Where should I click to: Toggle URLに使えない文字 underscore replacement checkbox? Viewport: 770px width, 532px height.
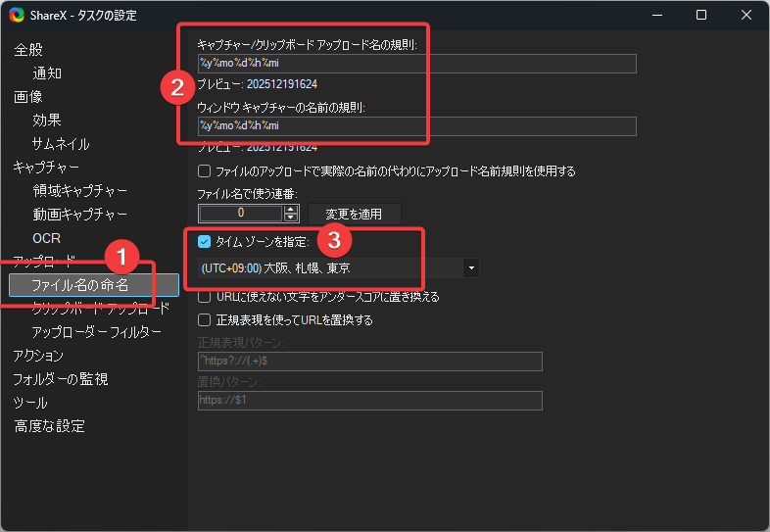pos(205,297)
